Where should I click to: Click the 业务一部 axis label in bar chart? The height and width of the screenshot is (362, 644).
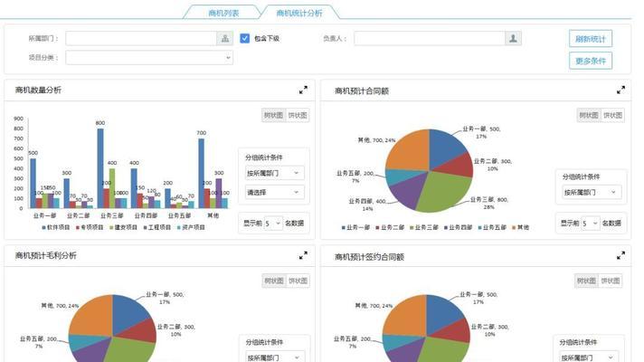pyautogui.click(x=44, y=215)
